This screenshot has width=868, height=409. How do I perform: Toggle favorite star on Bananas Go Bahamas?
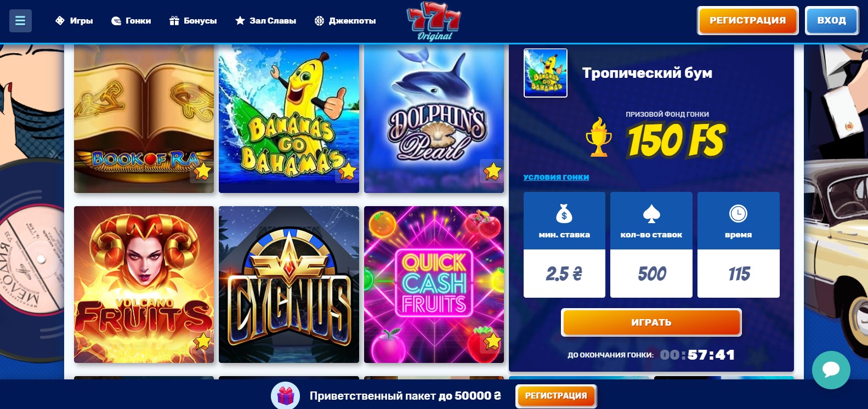(348, 172)
